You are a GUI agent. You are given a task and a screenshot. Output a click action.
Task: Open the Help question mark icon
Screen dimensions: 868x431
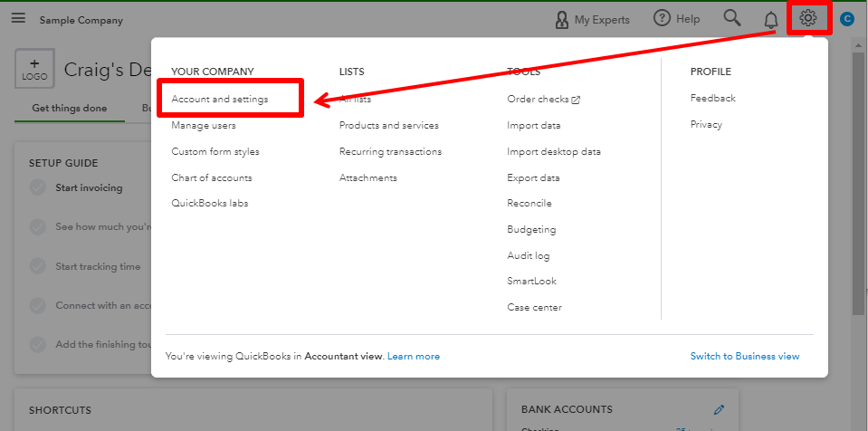(x=662, y=18)
